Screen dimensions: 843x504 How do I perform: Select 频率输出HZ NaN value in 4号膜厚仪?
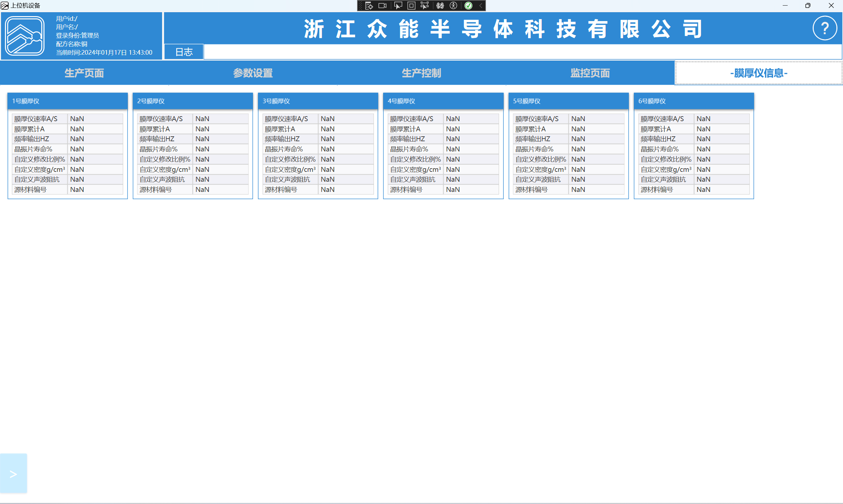click(471, 139)
